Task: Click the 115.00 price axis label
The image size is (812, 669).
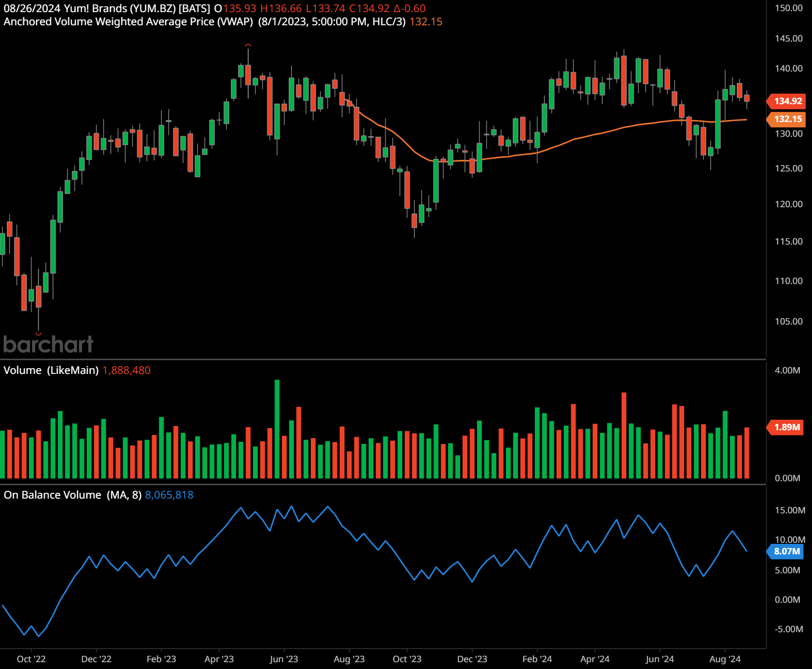Action: [x=789, y=241]
